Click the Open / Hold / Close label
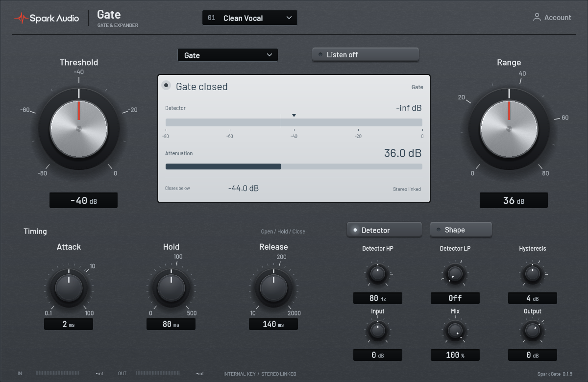 pos(283,232)
